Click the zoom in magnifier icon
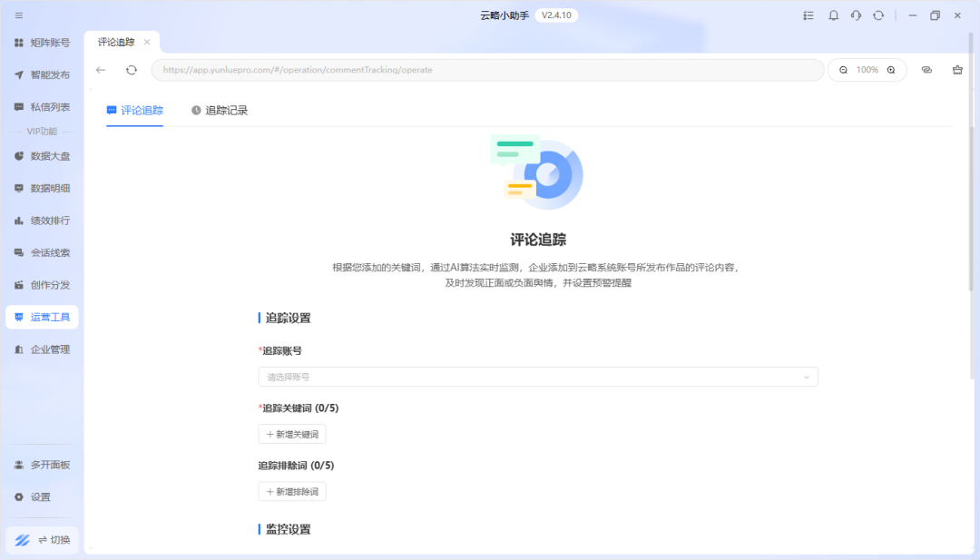 tap(891, 70)
